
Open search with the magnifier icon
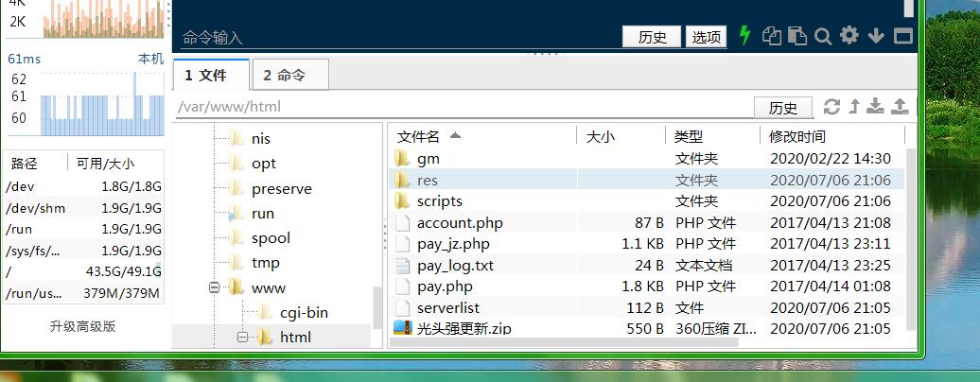tap(823, 37)
